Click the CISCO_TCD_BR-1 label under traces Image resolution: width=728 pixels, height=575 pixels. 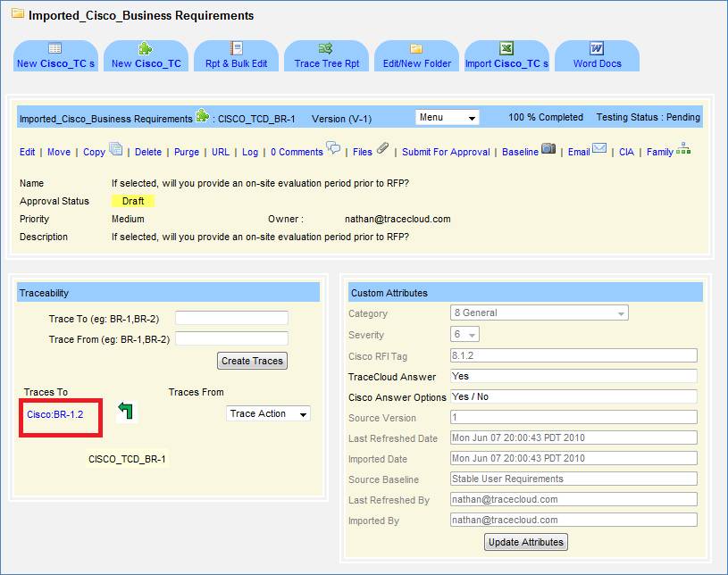point(127,459)
